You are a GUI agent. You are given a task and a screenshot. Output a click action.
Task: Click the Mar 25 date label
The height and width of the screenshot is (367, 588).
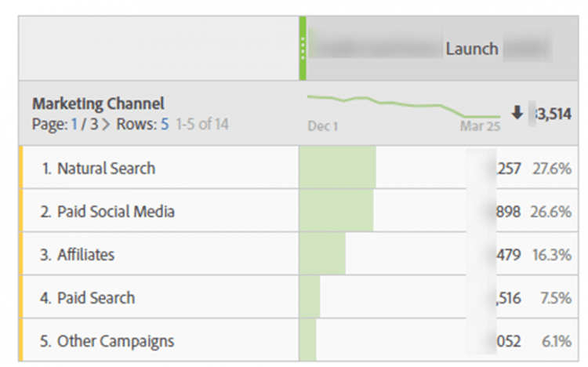[x=480, y=126]
